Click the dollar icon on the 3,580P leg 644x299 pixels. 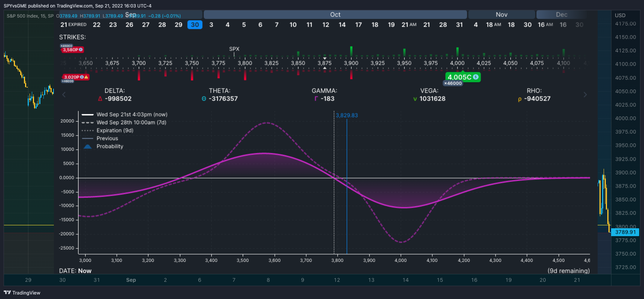pos(81,49)
